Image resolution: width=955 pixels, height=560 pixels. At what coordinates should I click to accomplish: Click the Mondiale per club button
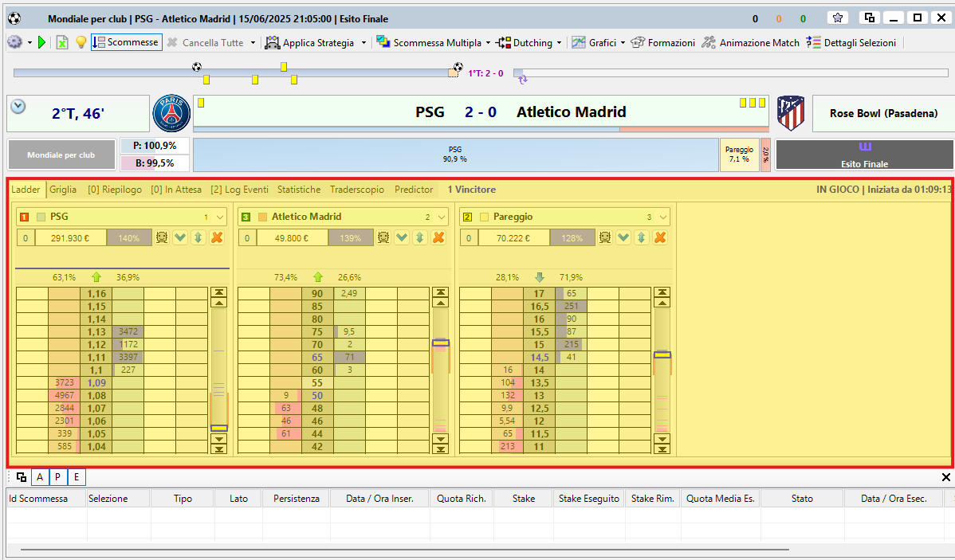pos(61,155)
